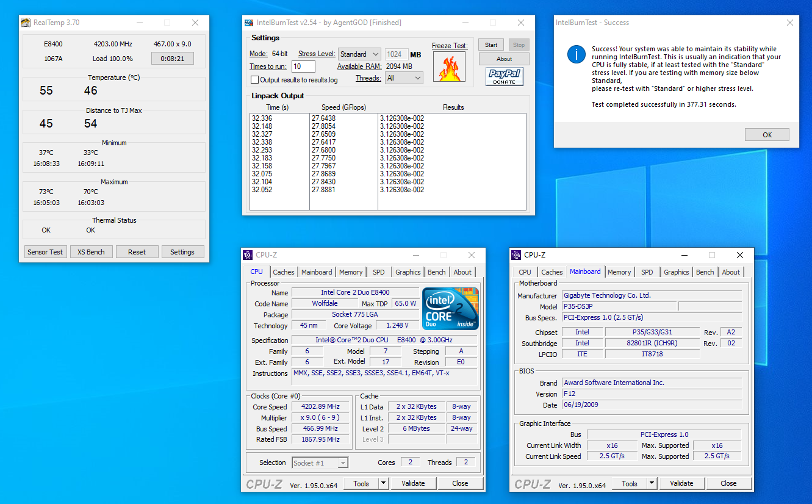Image resolution: width=812 pixels, height=504 pixels.
Task: Open Bench tab in CPU-Z CPU window
Action: [436, 272]
